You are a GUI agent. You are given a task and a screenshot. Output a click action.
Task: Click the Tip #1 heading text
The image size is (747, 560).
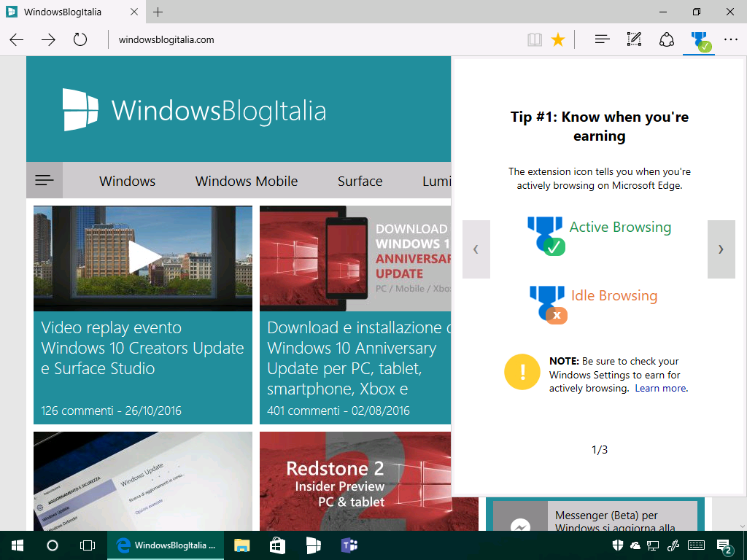point(600,126)
